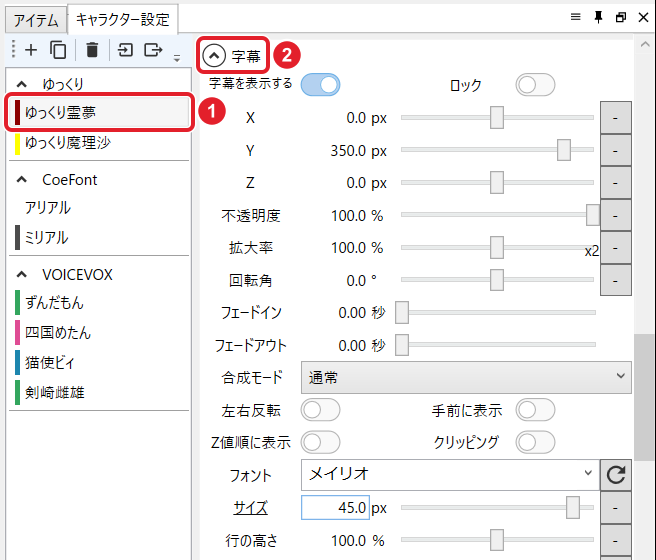Click the フェードアウト slider handle
The width and height of the screenshot is (656, 560).
[x=402, y=345]
